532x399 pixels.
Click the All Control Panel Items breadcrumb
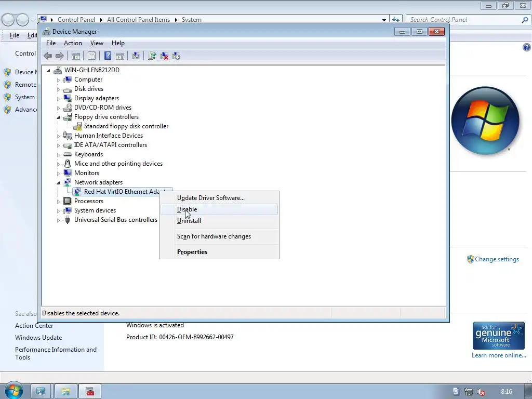coord(138,20)
